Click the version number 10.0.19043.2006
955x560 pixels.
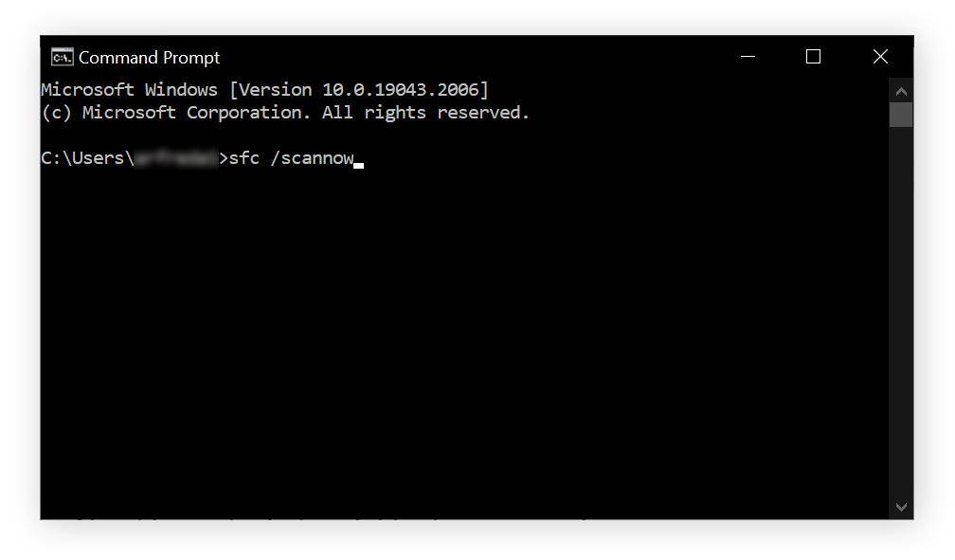tap(401, 90)
